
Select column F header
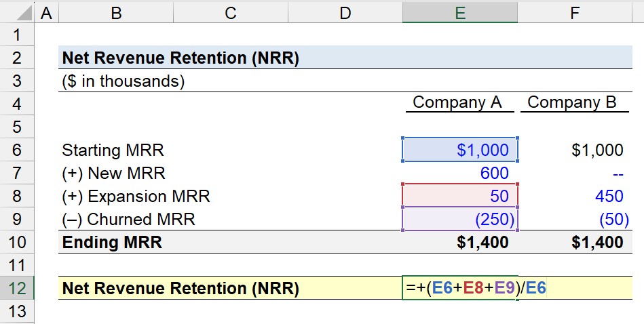tap(575, 13)
